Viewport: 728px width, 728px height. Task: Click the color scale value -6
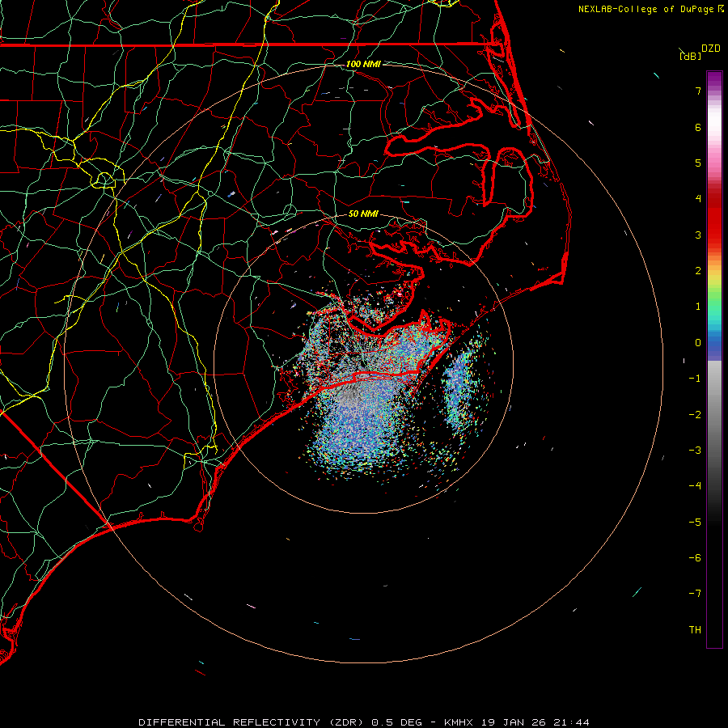[x=695, y=558]
